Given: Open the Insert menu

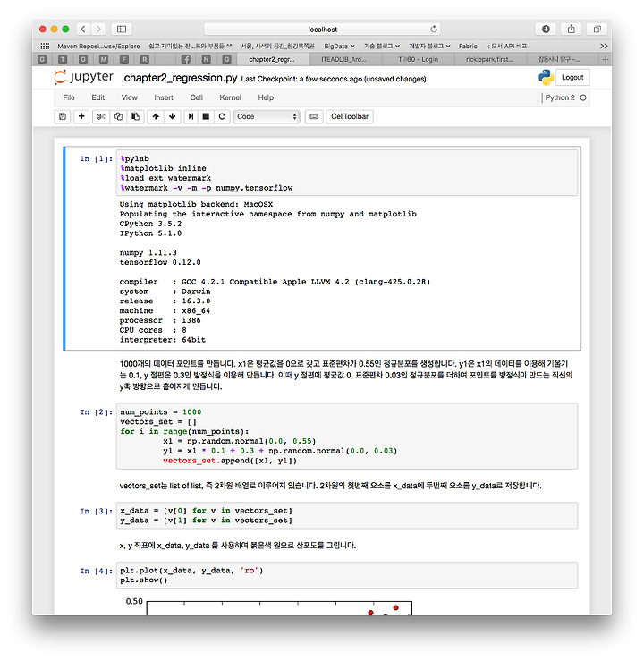Looking at the screenshot, I should coord(164,97).
